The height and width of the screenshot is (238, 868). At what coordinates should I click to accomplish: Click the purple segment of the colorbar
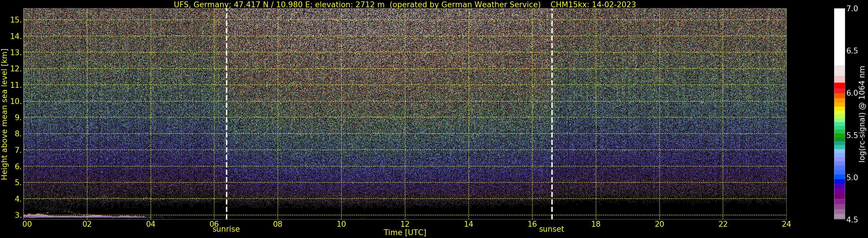point(839,191)
